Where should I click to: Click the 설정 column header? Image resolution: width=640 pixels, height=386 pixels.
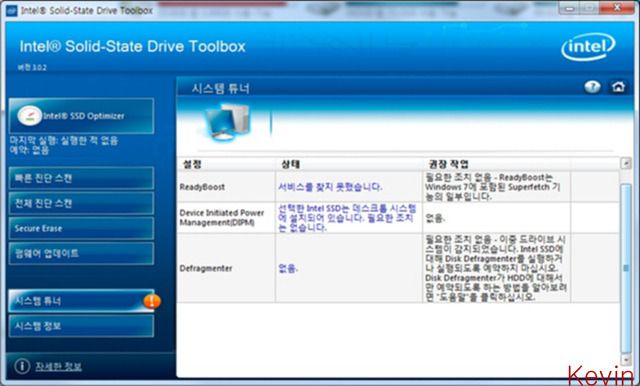192,164
